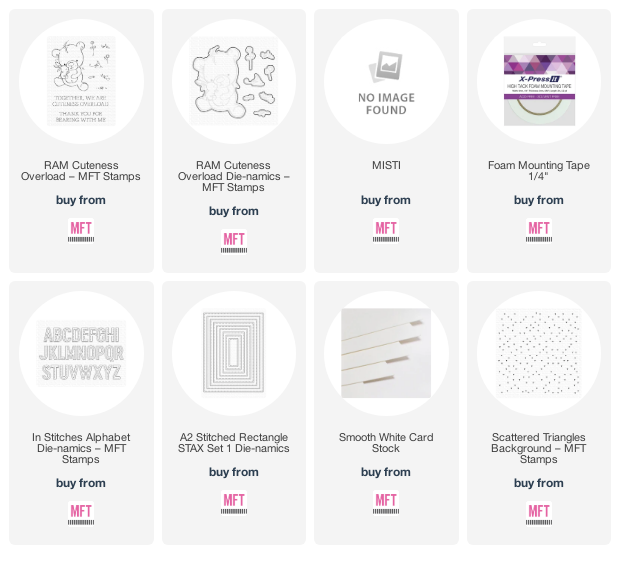Screen dimensions: 620x565
Task: Click MFT logo under RAM Cuteness Overload Die-namics
Action: pos(234,242)
